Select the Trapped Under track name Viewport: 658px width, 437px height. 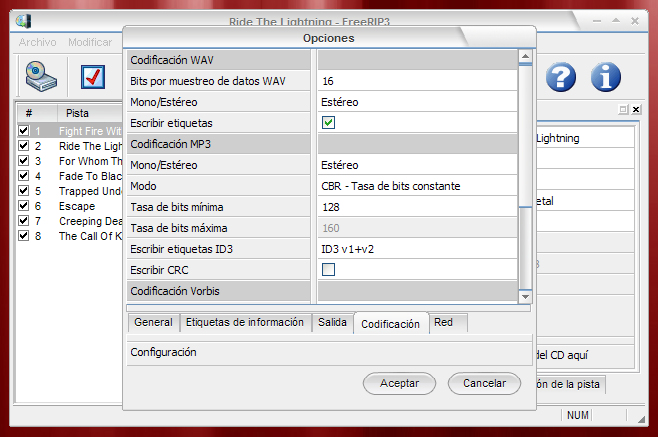[x=90, y=191]
